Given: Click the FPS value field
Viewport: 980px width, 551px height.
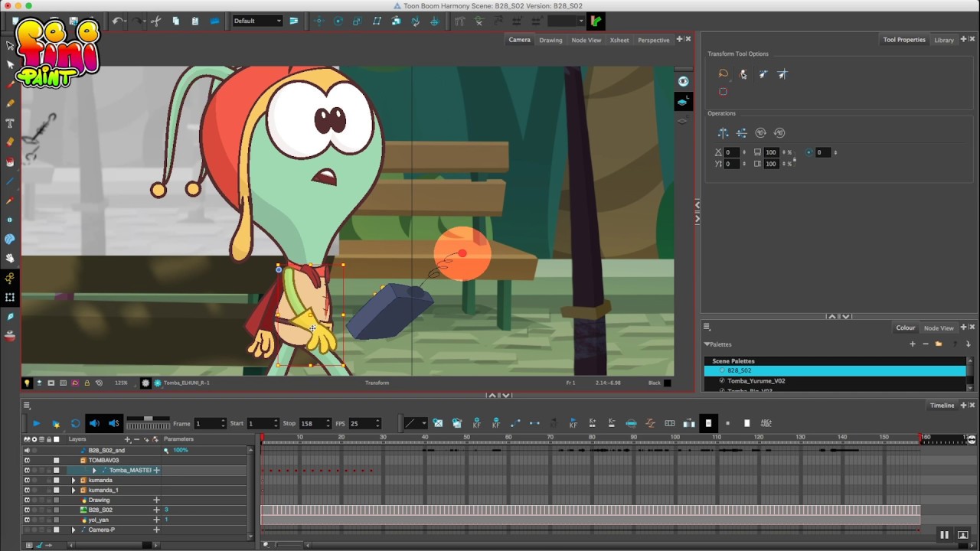Looking at the screenshot, I should 364,423.
